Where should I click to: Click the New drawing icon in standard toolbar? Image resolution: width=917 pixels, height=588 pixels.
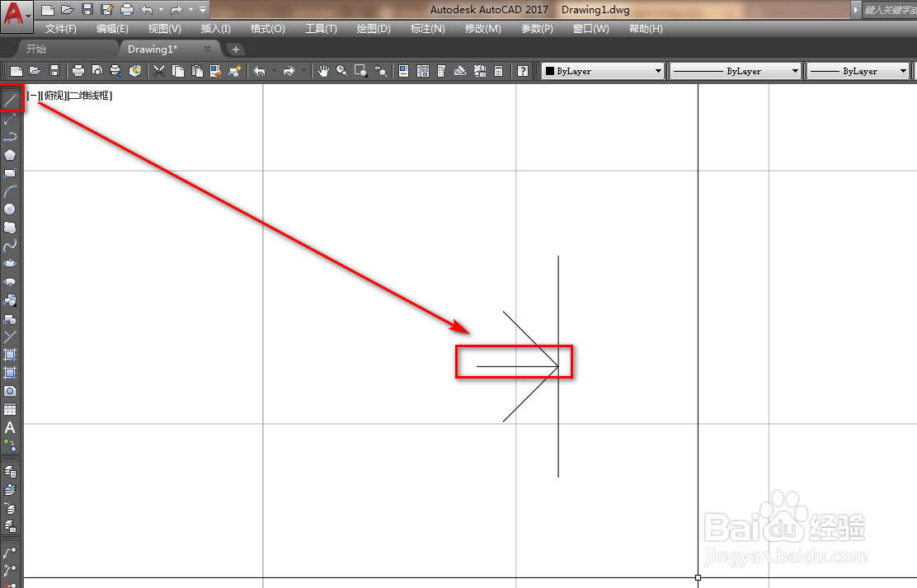16,72
